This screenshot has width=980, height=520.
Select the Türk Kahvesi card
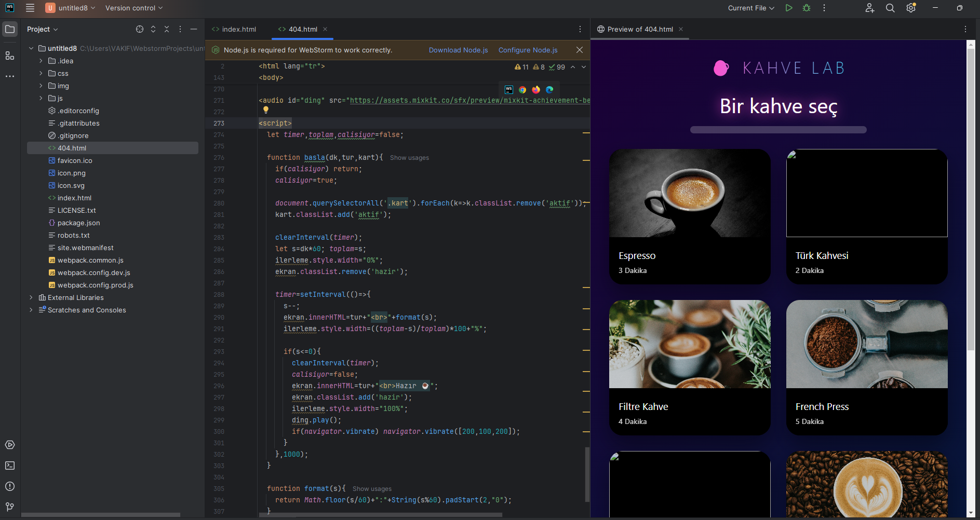(867, 216)
